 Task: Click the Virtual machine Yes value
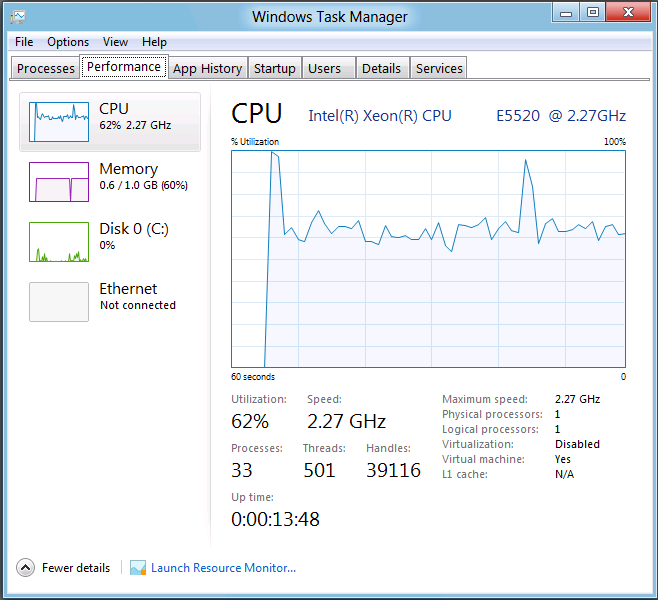coord(563,459)
